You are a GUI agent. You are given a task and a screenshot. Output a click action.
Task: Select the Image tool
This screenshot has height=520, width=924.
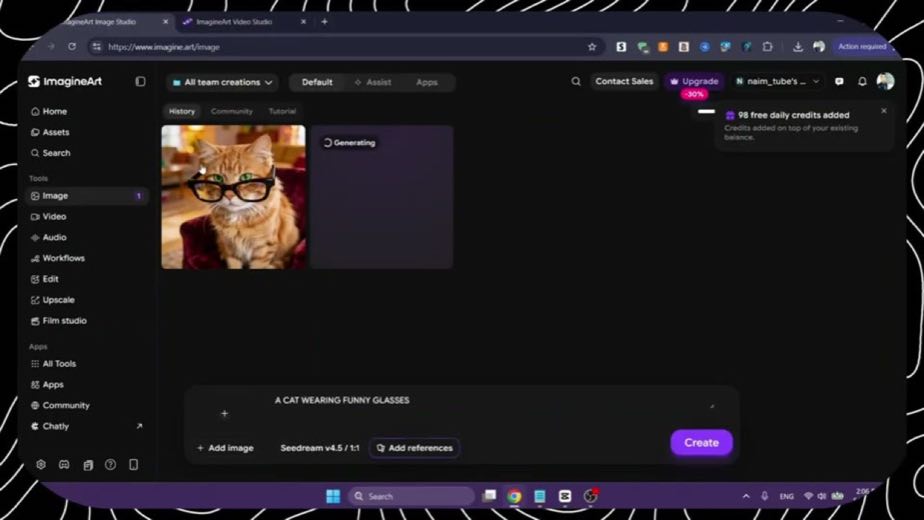click(x=87, y=196)
